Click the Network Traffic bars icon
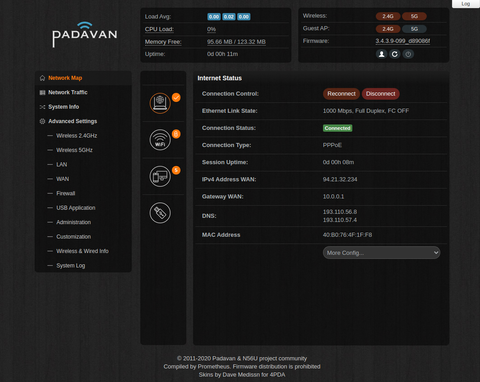This screenshot has width=480, height=382. click(x=42, y=92)
